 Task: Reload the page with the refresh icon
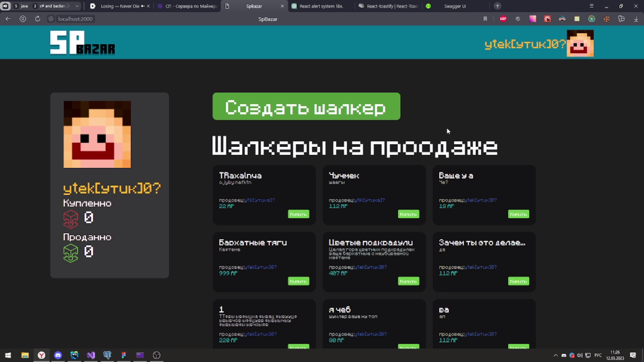point(37,19)
